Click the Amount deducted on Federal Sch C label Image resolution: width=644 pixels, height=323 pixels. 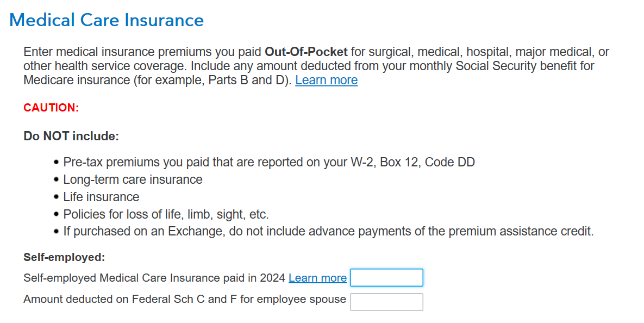tap(184, 299)
